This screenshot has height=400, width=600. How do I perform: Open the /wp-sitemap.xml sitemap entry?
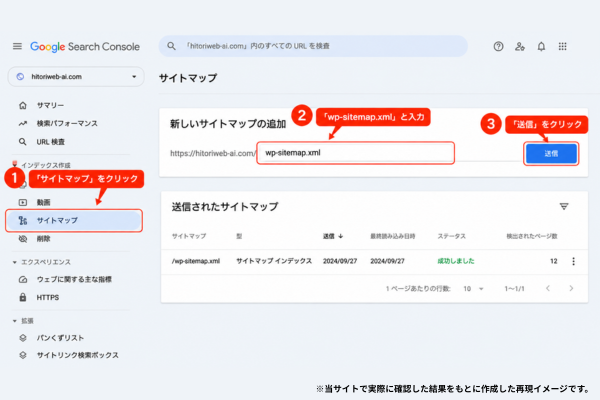(196, 261)
